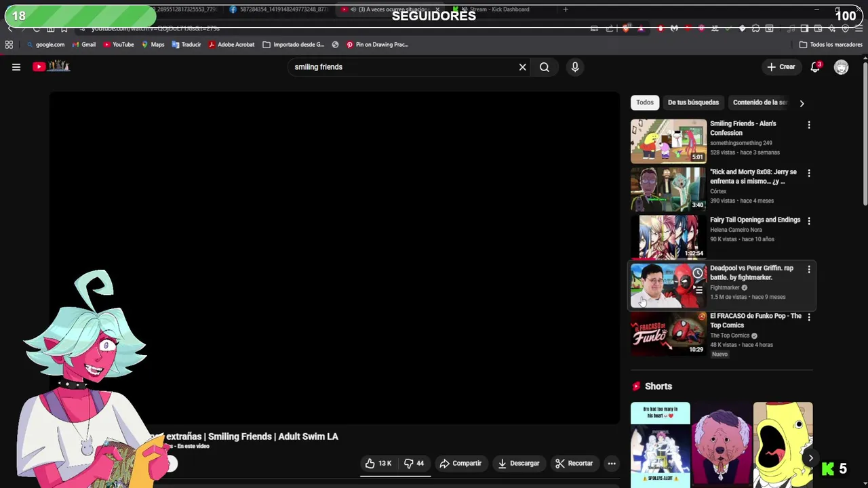This screenshot has height=488, width=868.
Task: Select the Contenido de la serie chip
Action: click(760, 102)
